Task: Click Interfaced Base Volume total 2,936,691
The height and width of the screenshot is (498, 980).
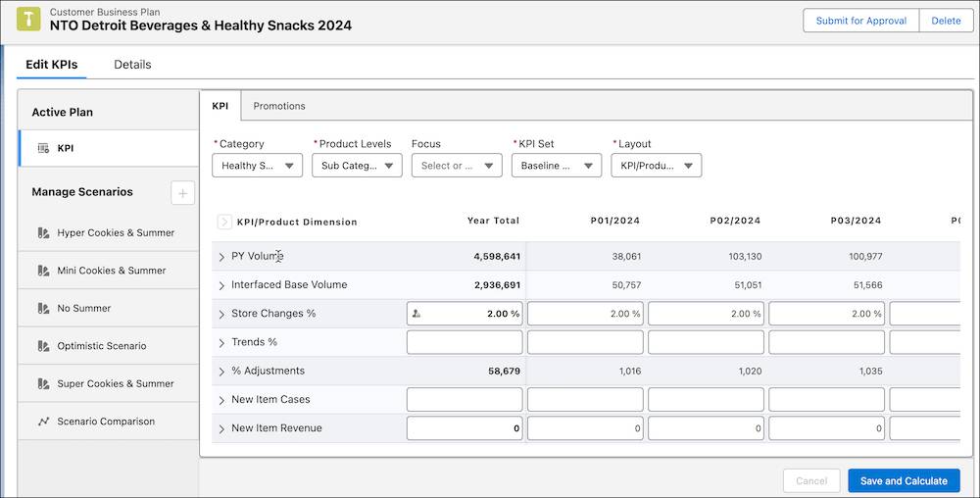Action: click(497, 285)
